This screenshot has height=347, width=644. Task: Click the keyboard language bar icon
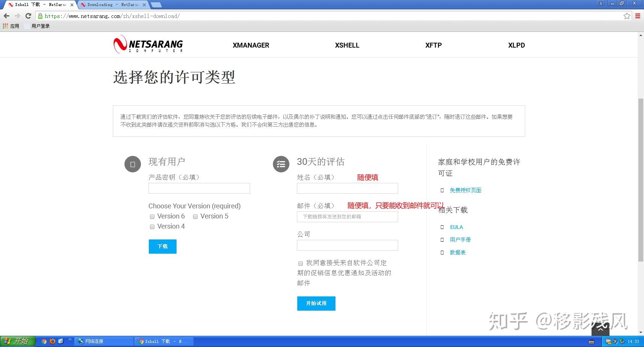click(592, 341)
